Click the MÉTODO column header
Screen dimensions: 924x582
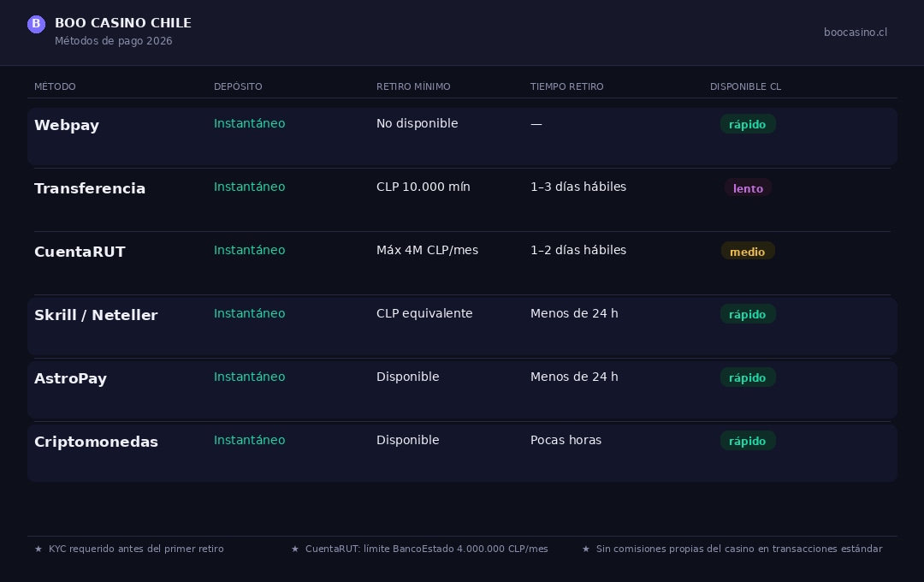point(55,86)
